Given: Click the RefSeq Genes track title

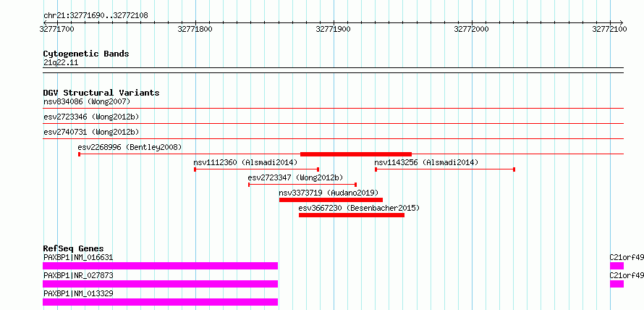Looking at the screenshot, I should point(74,248).
